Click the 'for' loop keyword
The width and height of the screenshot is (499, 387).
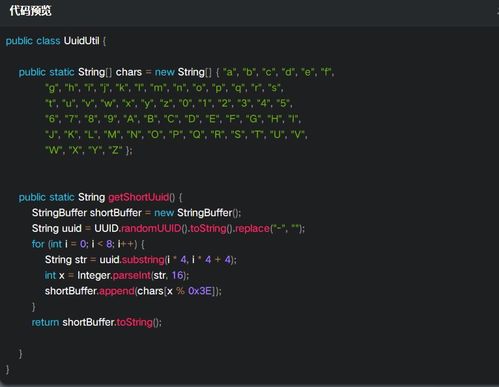pos(38,244)
